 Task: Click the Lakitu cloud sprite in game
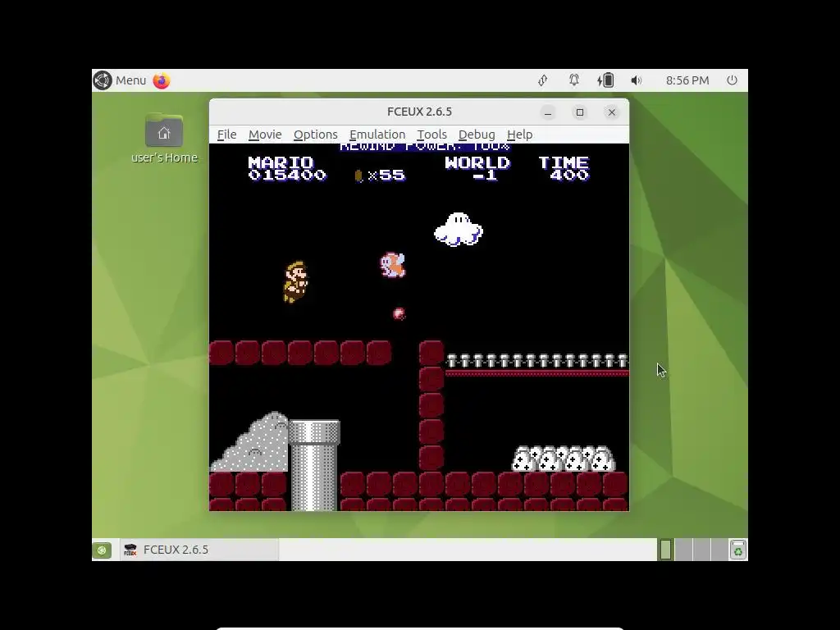459,230
